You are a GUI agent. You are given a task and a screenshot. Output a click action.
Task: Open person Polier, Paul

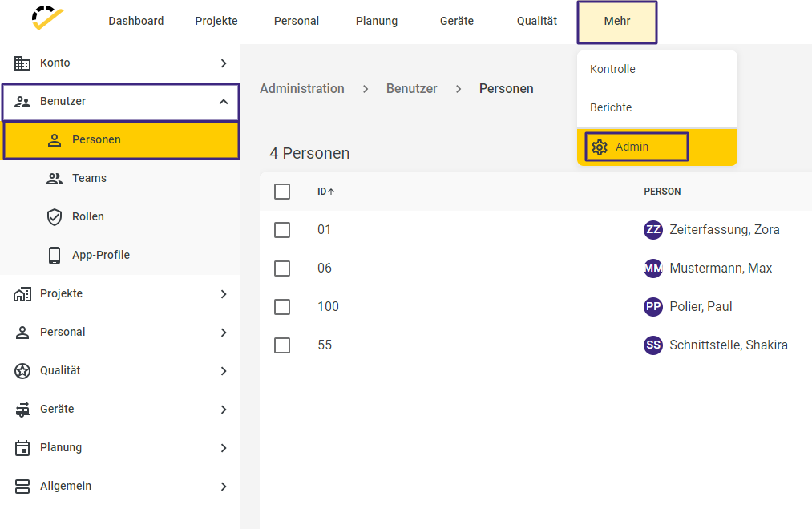point(701,307)
